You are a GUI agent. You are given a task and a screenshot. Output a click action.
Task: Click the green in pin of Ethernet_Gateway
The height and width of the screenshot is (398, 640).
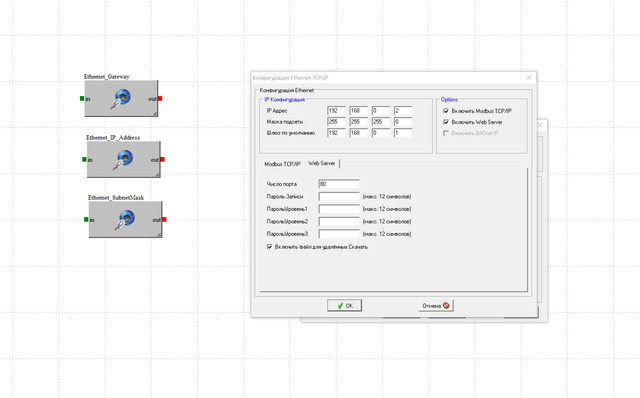pyautogui.click(x=82, y=98)
